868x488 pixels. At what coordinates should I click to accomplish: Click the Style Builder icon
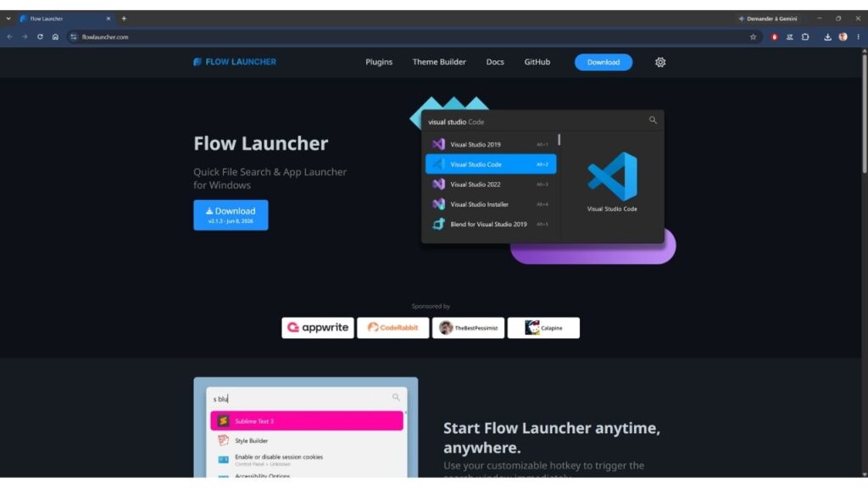click(223, 441)
